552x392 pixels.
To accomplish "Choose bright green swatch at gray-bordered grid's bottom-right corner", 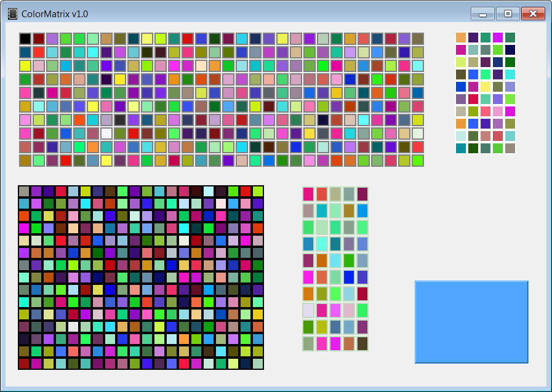I will pos(417,161).
